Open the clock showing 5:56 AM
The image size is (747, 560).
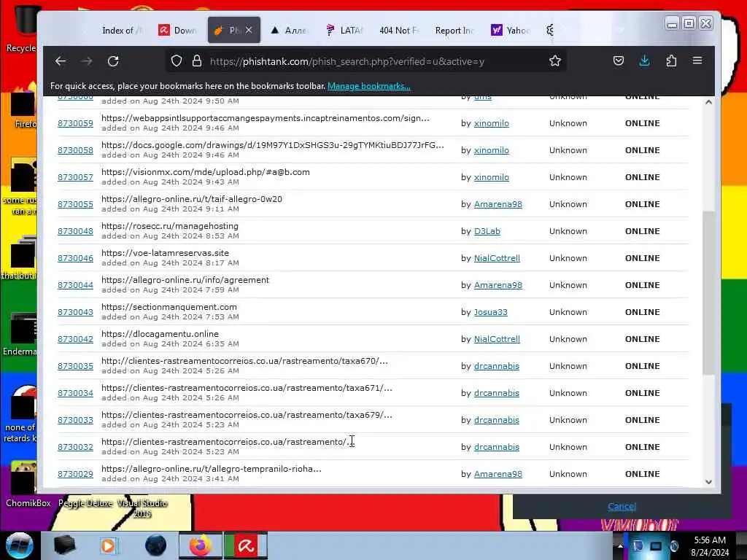coord(710,545)
